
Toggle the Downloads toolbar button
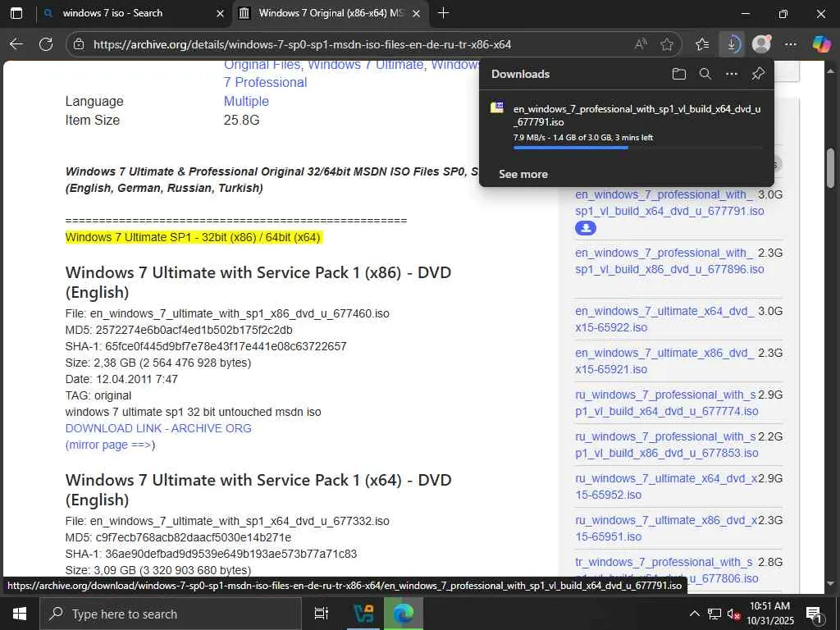pos(731,44)
